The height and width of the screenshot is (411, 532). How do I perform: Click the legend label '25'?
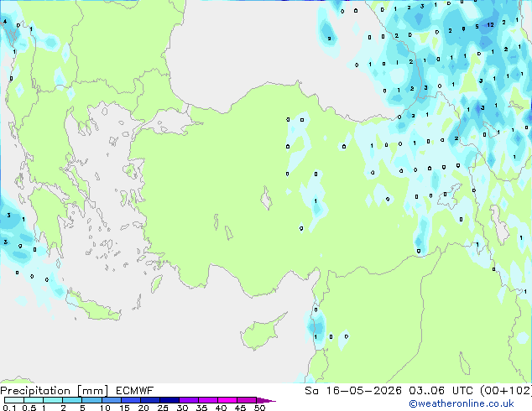pos(163,408)
